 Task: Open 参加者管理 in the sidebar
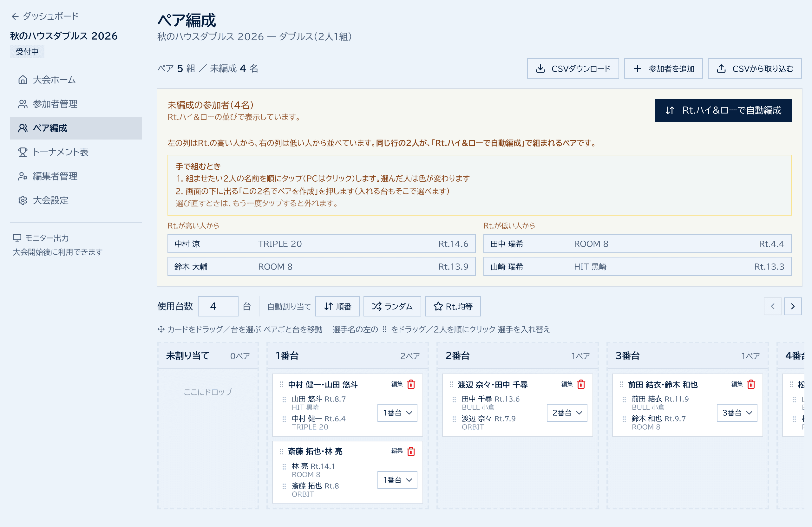tap(76, 104)
